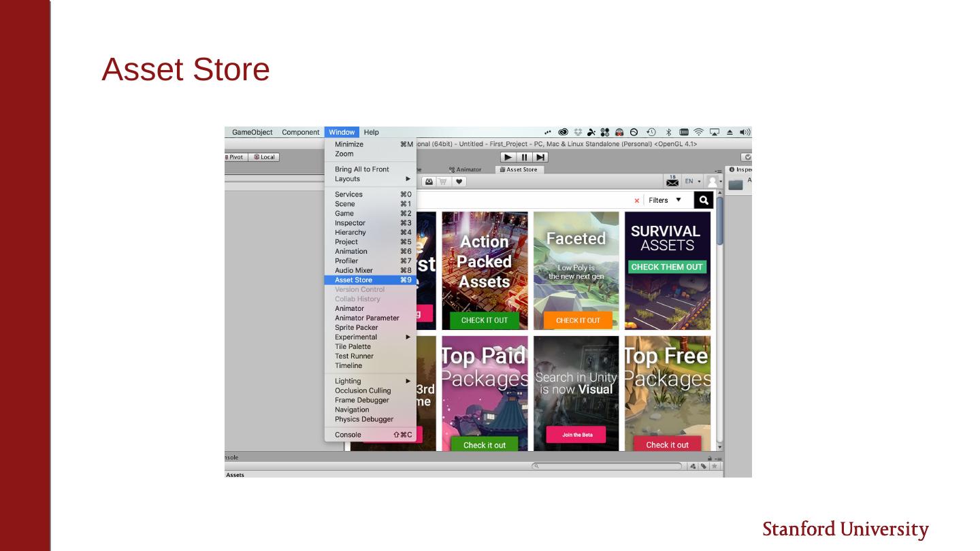Viewport: 980px width, 551px height.
Task: Click orange Check It Out on Faceted
Action: click(578, 320)
